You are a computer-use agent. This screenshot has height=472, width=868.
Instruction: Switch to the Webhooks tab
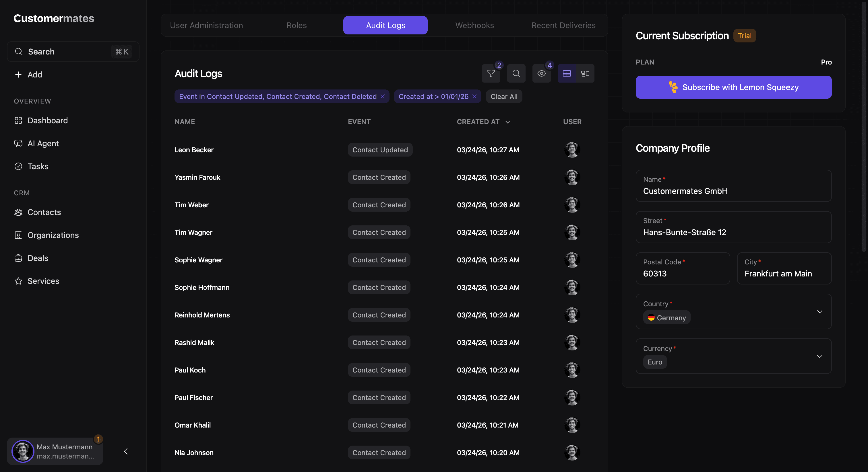pyautogui.click(x=474, y=25)
